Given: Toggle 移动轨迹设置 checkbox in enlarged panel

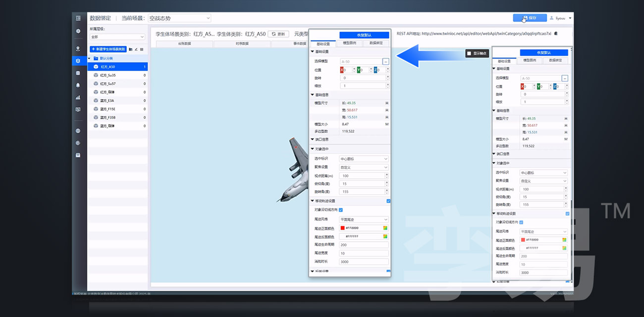Looking at the screenshot, I should click(388, 201).
